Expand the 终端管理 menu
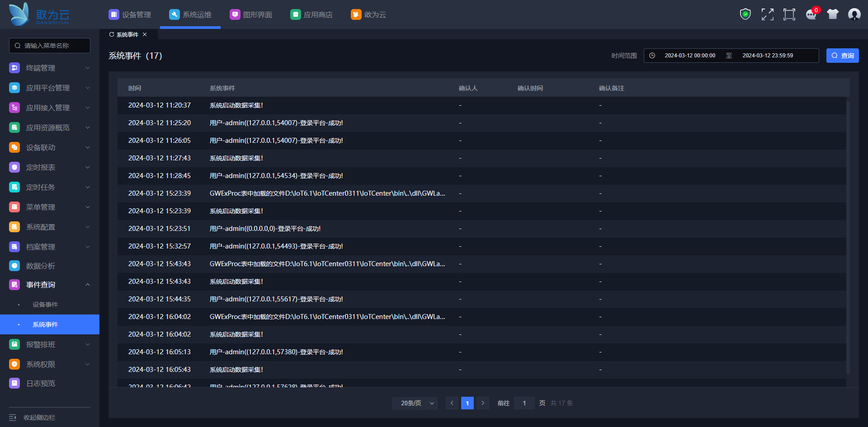This screenshot has height=427, width=868. [50, 68]
